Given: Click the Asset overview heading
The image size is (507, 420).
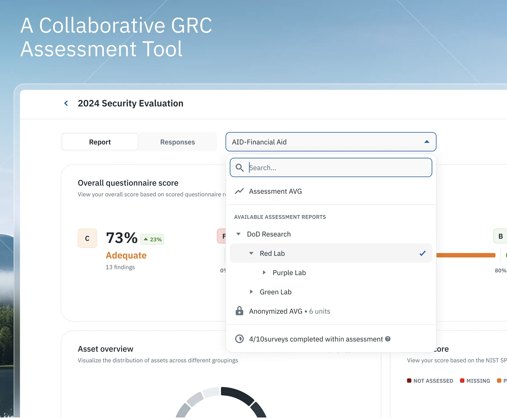Looking at the screenshot, I should pyautogui.click(x=105, y=349).
